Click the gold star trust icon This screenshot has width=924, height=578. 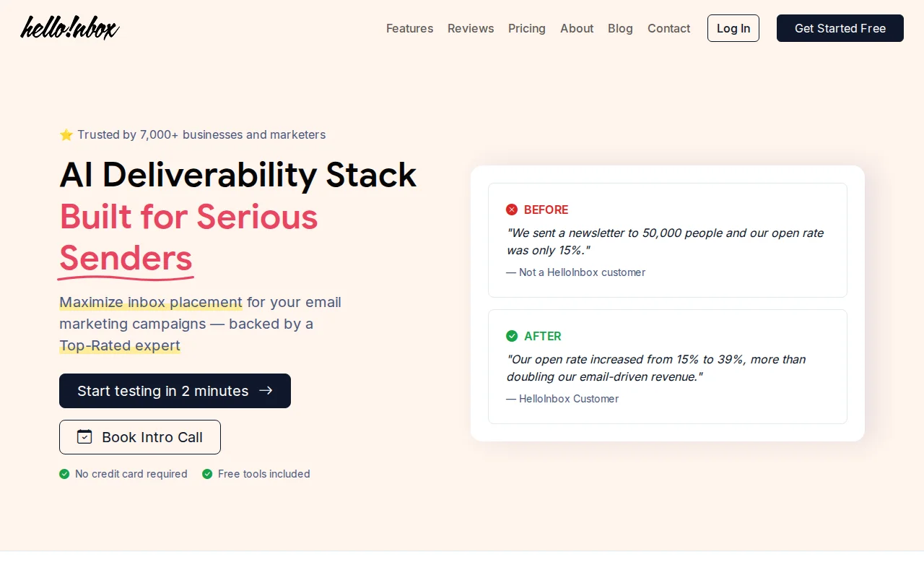click(66, 134)
